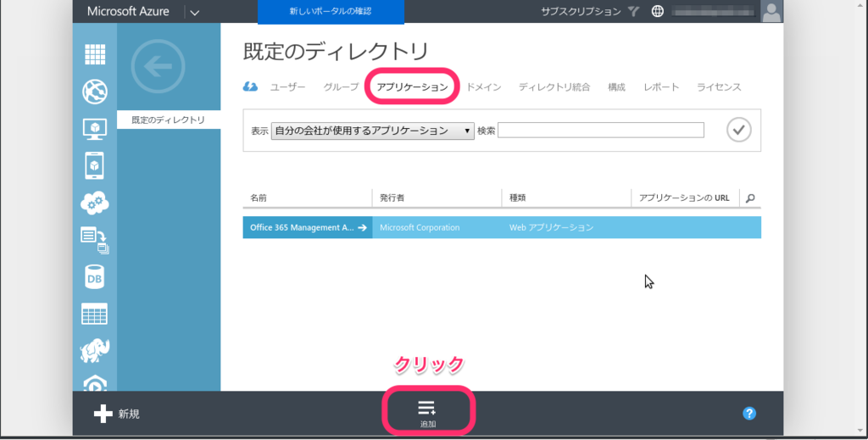This screenshot has height=440, width=868.
Task: Switch to the グループ tab
Action: [341, 86]
